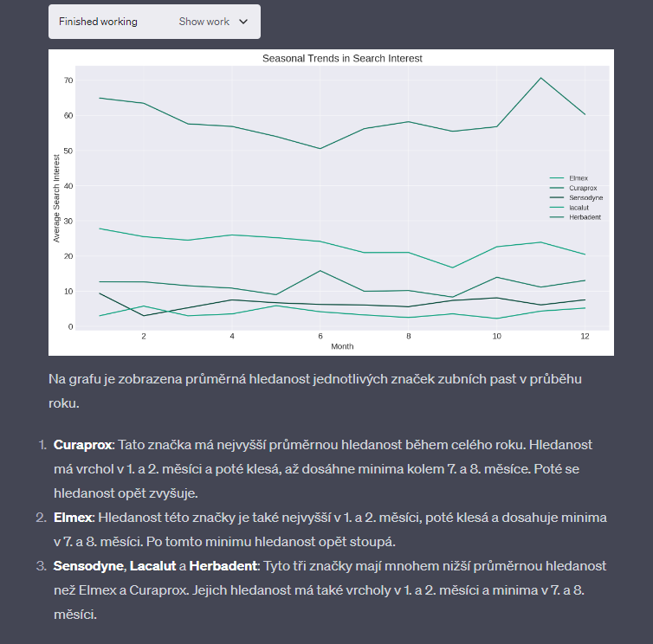Expand the Show work chevron
Image resolution: width=653 pixels, height=644 pixels.
tap(243, 22)
